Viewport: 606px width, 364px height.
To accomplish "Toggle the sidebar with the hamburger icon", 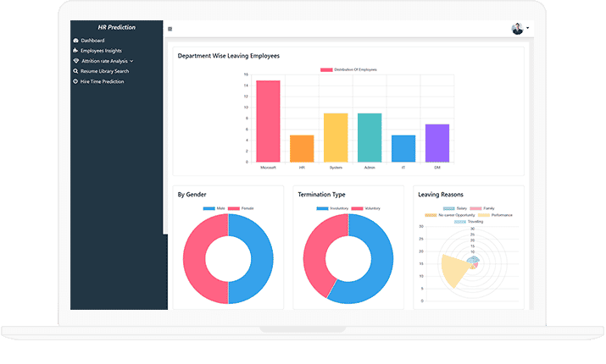I will (170, 30).
